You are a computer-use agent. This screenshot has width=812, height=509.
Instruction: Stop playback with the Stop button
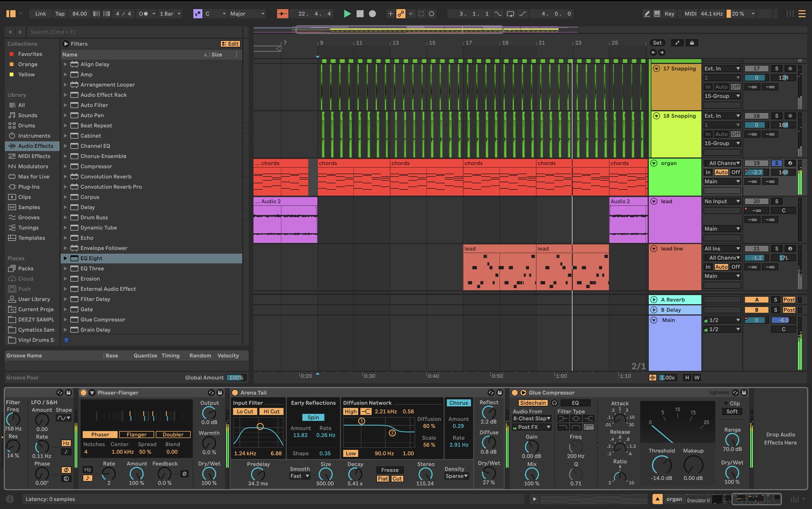(360, 14)
